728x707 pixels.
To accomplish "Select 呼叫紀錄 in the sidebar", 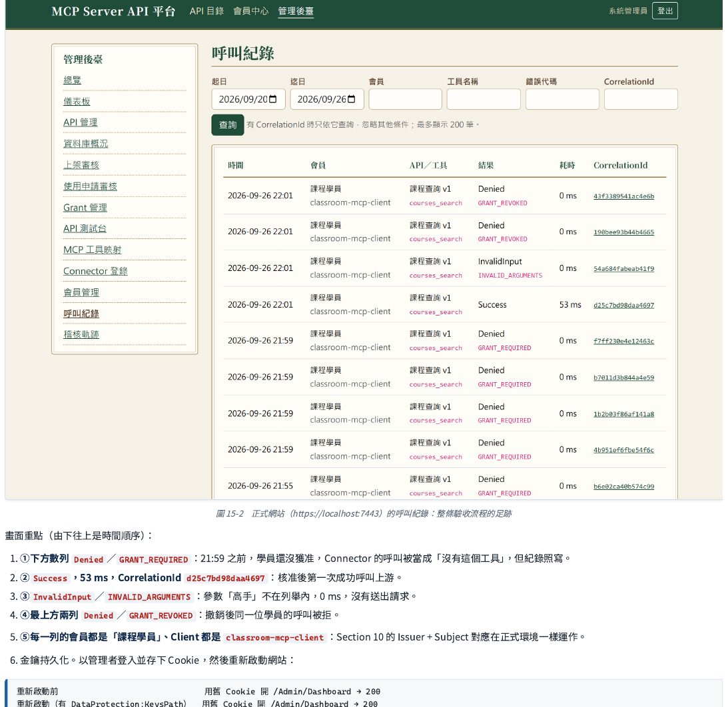I will coord(81,314).
